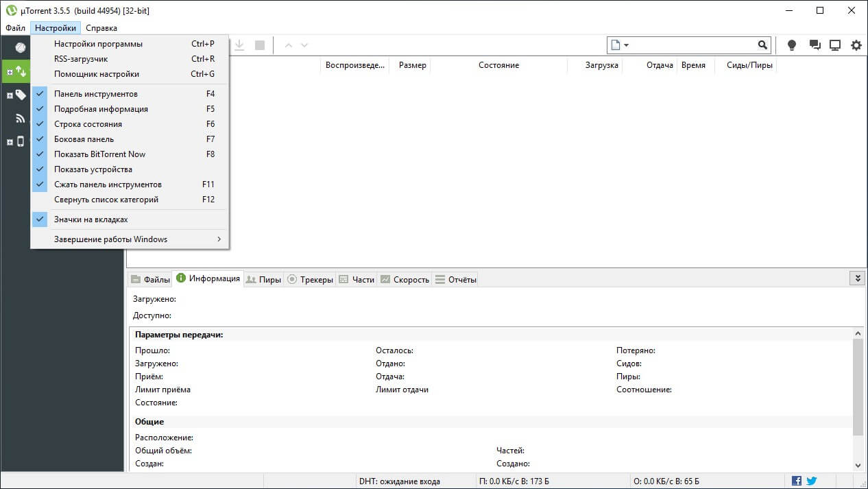
Task: Open the Файл menu
Action: click(15, 28)
